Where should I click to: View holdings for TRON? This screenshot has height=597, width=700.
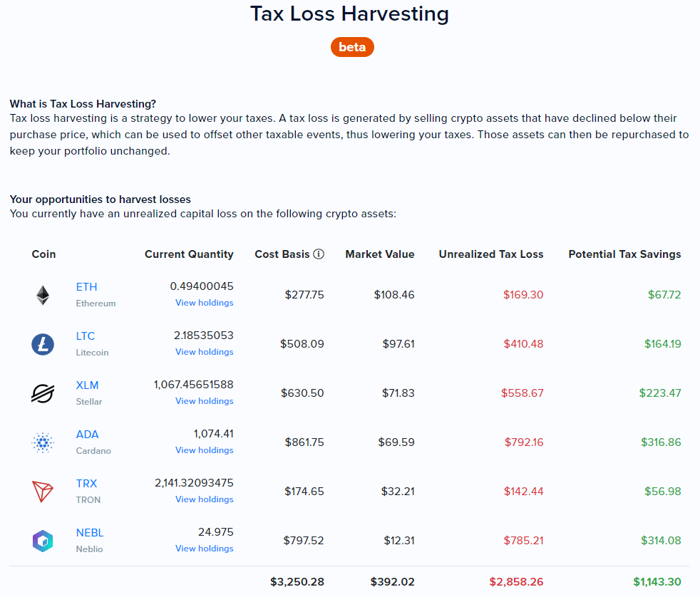(x=205, y=499)
